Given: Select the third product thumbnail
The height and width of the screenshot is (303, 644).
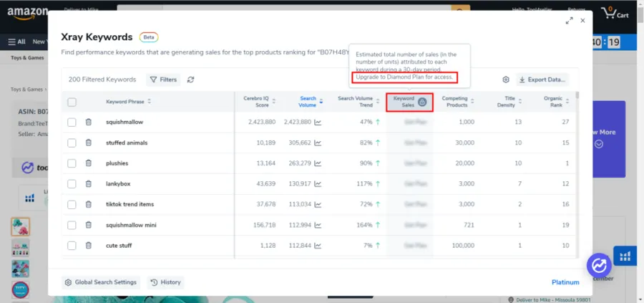Looking at the screenshot, I should 20,269.
